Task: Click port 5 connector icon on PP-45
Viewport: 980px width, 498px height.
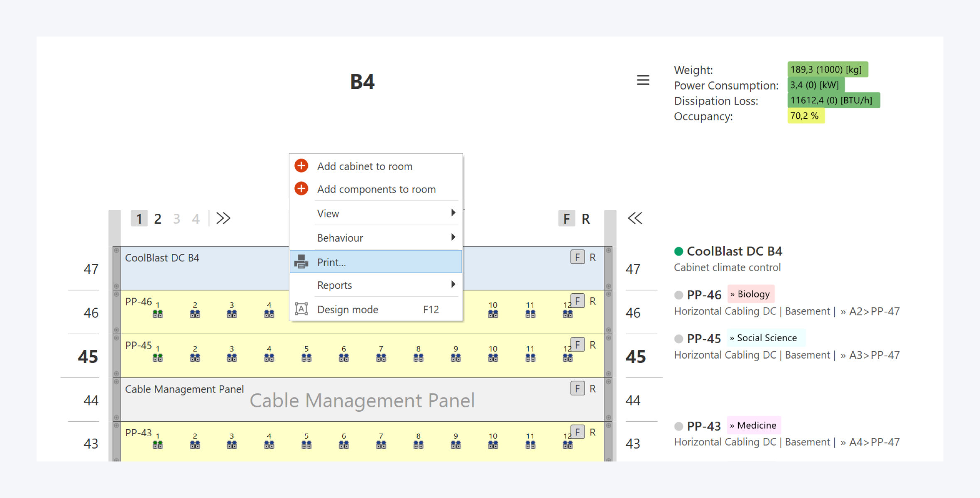Action: [306, 358]
